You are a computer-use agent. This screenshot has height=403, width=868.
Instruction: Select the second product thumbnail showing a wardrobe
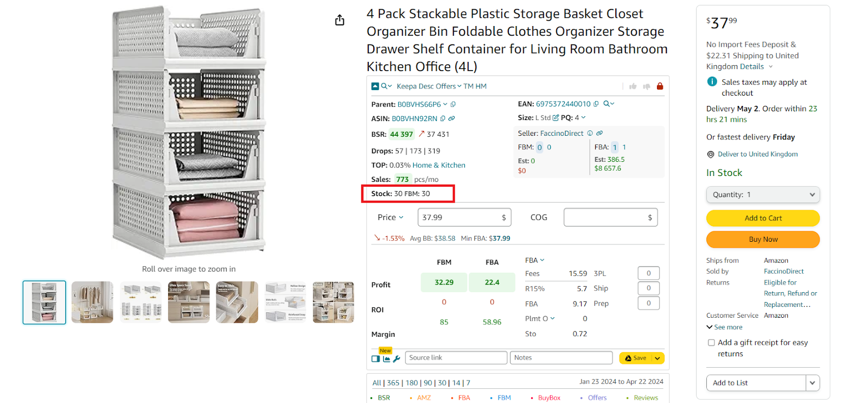point(92,302)
